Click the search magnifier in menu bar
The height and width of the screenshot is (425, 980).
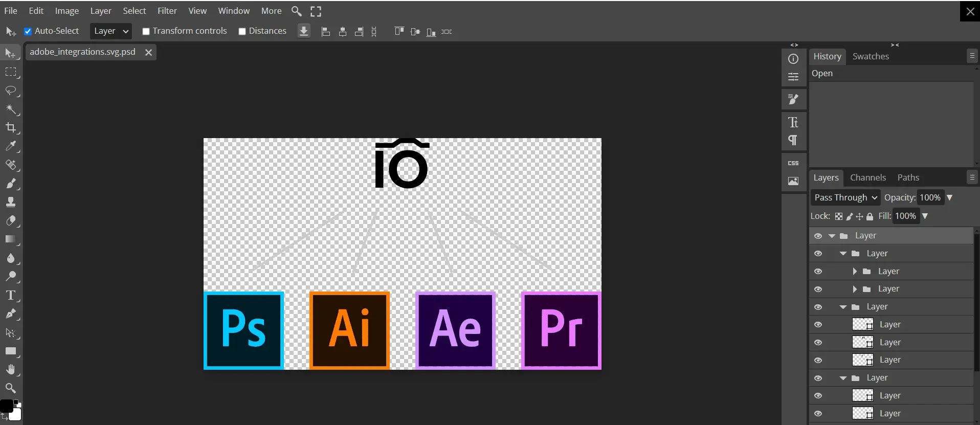[296, 11]
